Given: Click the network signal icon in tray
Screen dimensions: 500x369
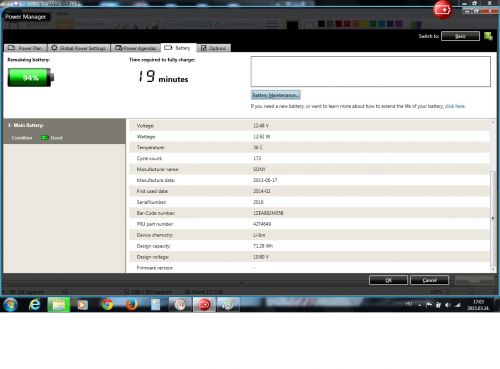Looking at the screenshot, I should (458, 305).
